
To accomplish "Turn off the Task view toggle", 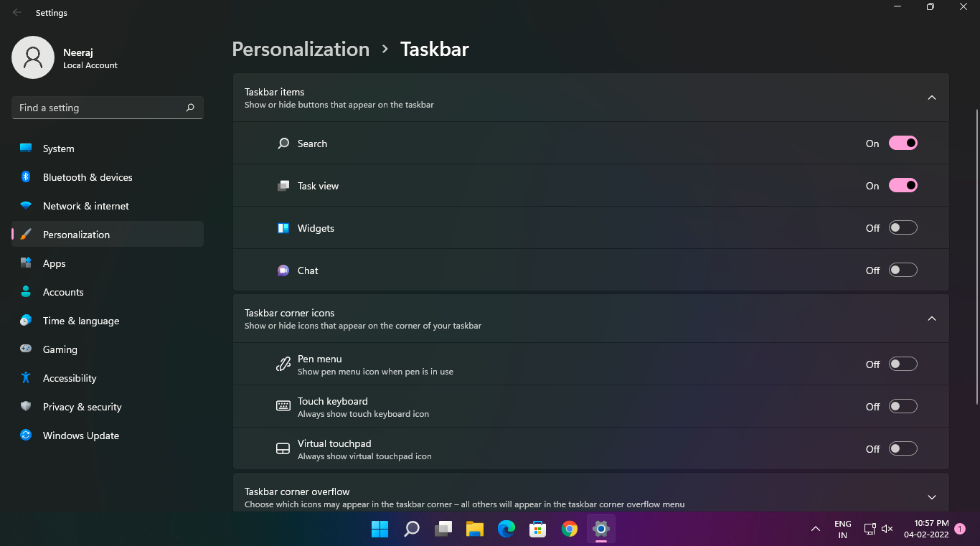I will pos(903,186).
